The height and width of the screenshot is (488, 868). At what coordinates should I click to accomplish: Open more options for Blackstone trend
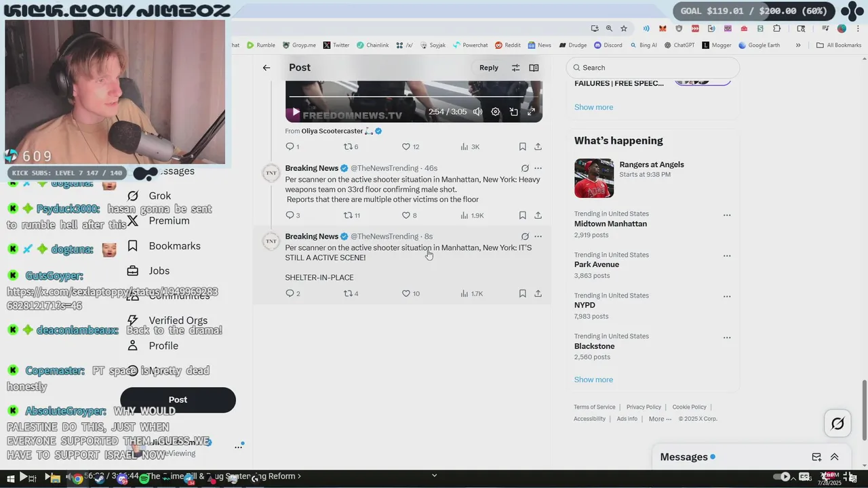coord(727,338)
